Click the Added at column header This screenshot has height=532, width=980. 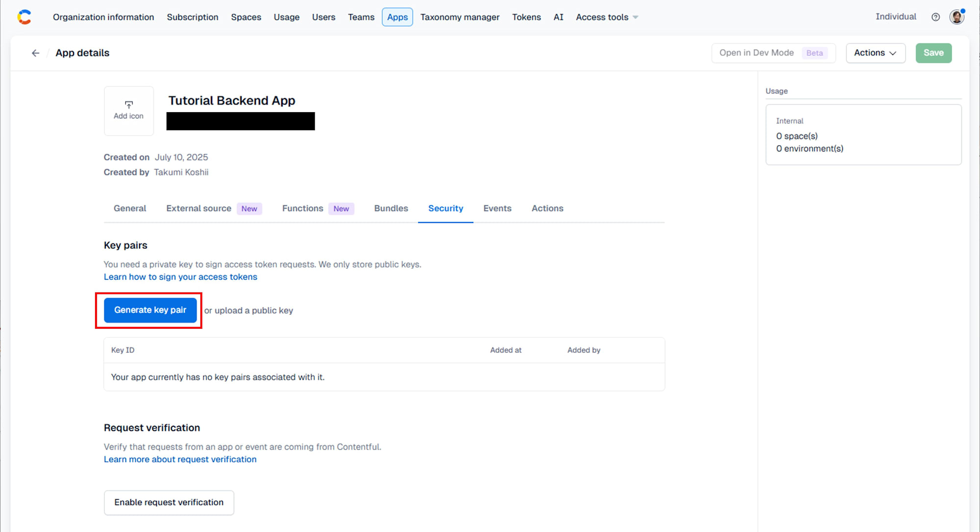506,350
